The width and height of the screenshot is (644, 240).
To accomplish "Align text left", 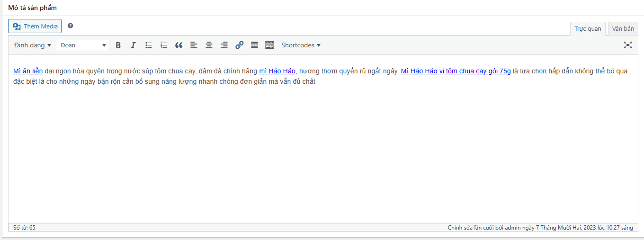I will pyautogui.click(x=194, y=45).
